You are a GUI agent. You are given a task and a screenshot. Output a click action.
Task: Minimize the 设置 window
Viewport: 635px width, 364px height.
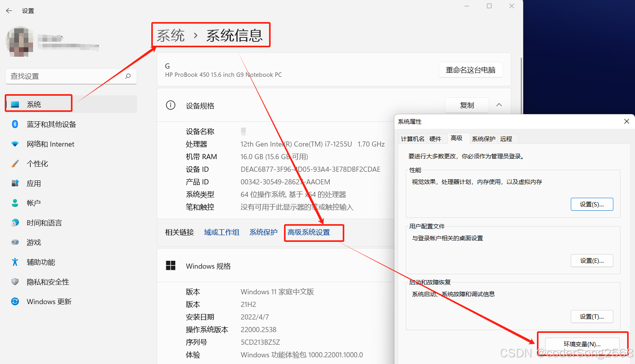point(467,6)
